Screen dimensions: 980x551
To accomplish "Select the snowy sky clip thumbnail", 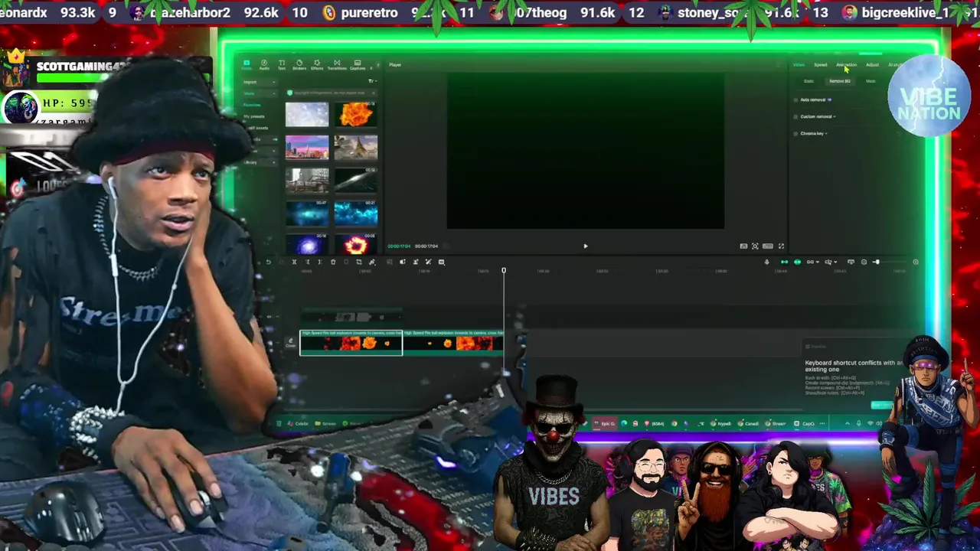I will click(x=307, y=114).
